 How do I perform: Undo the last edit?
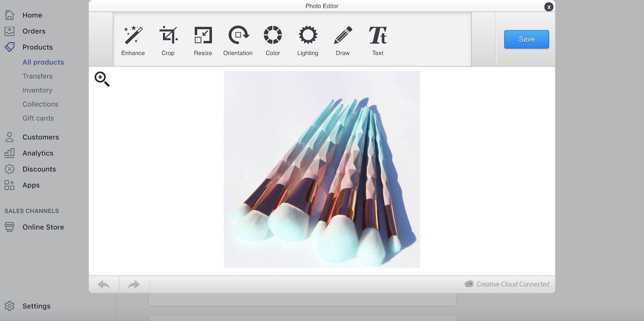click(x=104, y=285)
